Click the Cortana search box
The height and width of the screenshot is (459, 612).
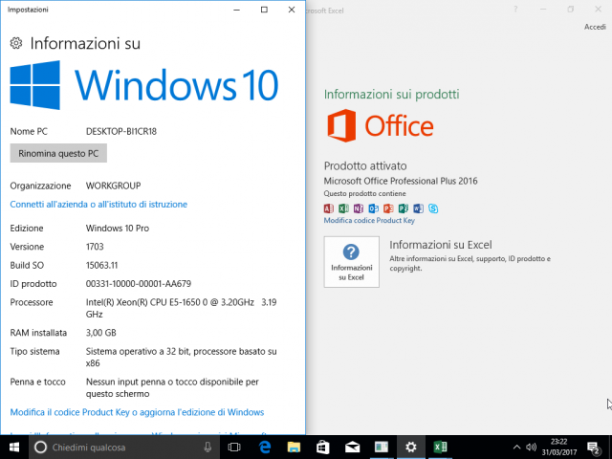[124, 447]
